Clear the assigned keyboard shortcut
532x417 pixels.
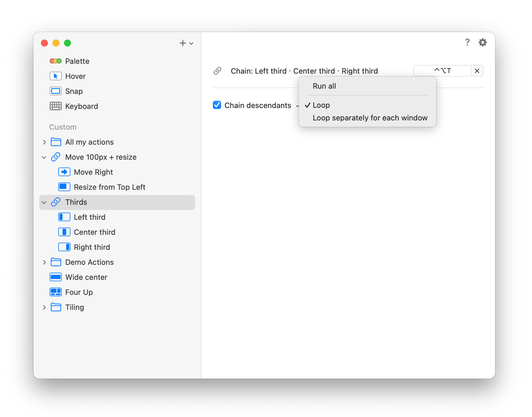click(477, 71)
